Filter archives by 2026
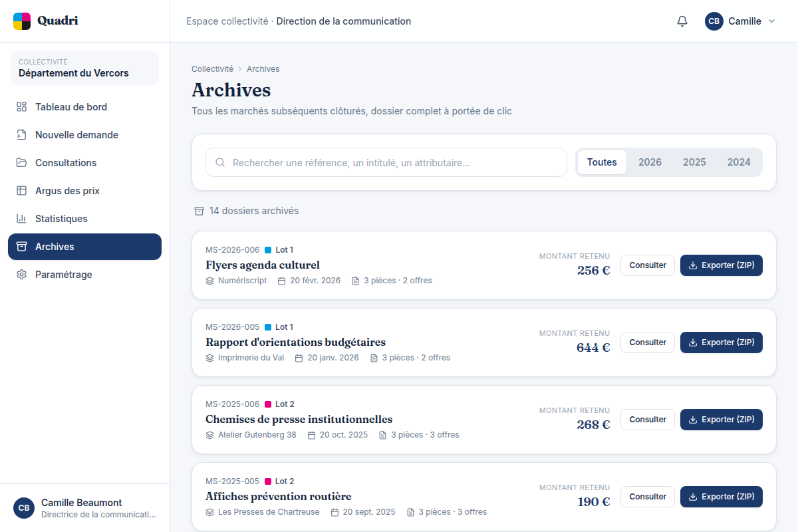The width and height of the screenshot is (798, 532). 650,162
